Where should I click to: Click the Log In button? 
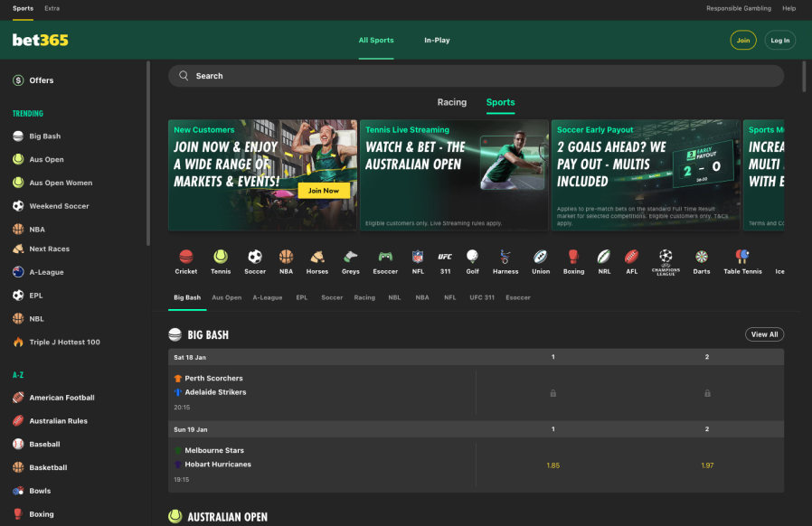pyautogui.click(x=779, y=41)
